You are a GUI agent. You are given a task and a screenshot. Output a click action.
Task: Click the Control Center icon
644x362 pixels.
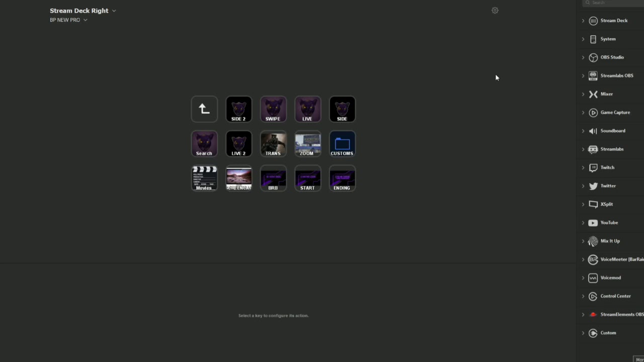tap(593, 296)
